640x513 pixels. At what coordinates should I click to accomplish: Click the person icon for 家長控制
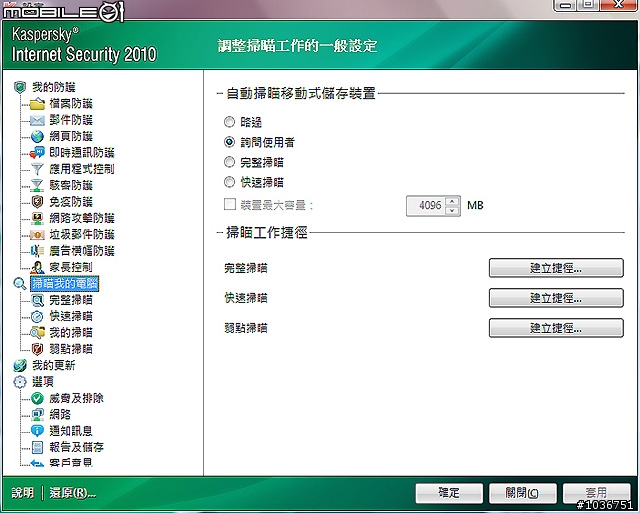37,267
